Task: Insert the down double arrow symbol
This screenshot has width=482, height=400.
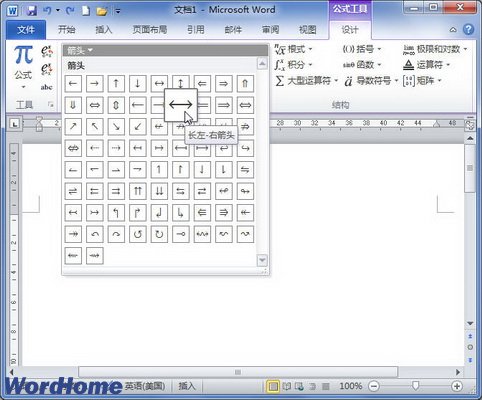Action: (73, 105)
